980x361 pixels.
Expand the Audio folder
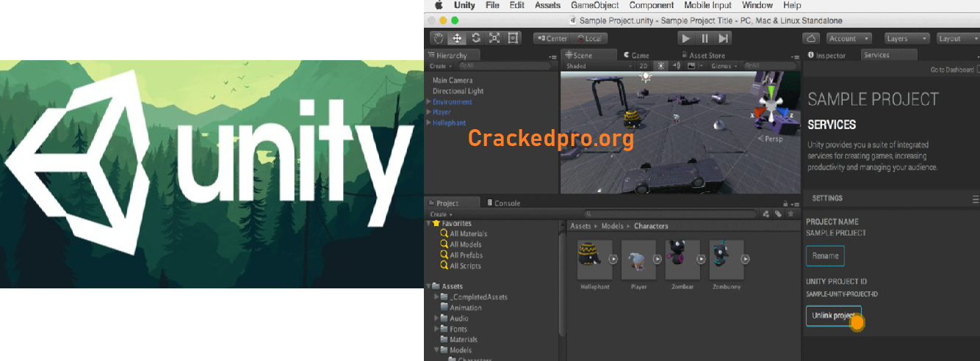coord(436,318)
